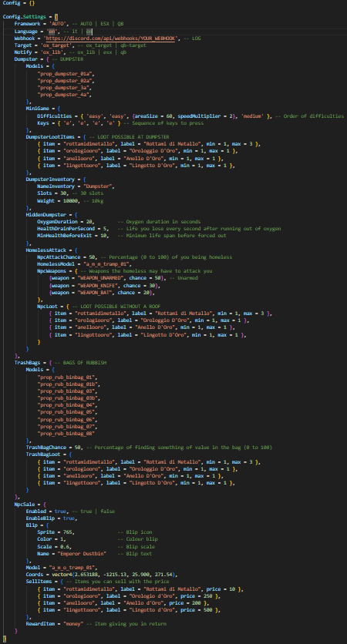
Task: Click the rottamidimetallo price = 10 row
Action: tap(140, 589)
